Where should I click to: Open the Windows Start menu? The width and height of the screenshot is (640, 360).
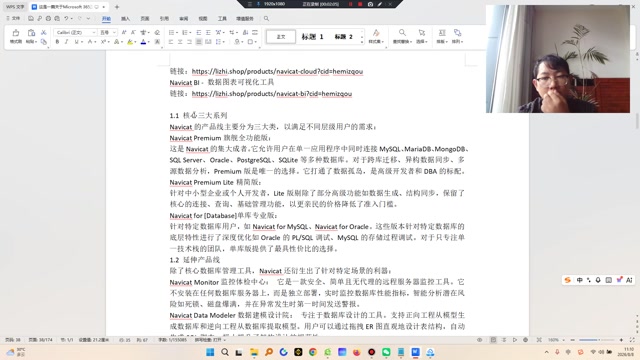click(210, 352)
